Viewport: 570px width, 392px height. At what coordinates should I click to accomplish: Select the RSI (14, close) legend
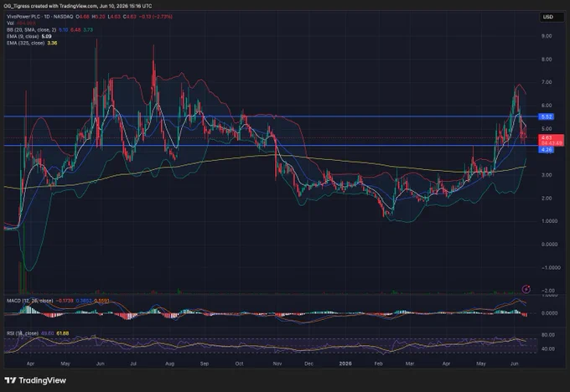(x=22, y=333)
